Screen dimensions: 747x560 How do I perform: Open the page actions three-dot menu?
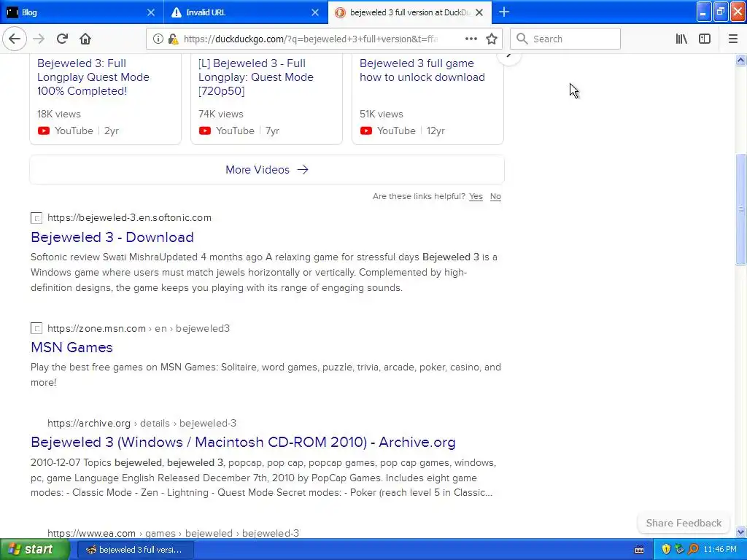point(471,39)
